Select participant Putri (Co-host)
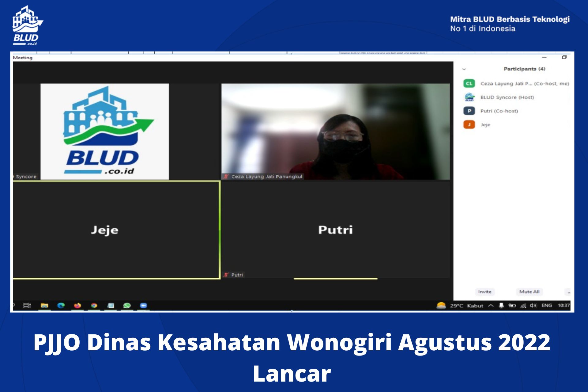The width and height of the screenshot is (588, 392). click(x=516, y=111)
